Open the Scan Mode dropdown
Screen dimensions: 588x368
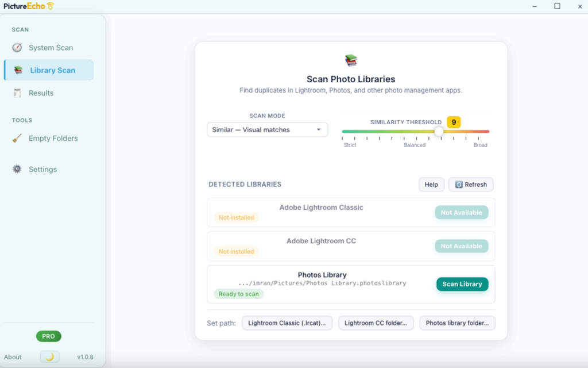click(267, 130)
